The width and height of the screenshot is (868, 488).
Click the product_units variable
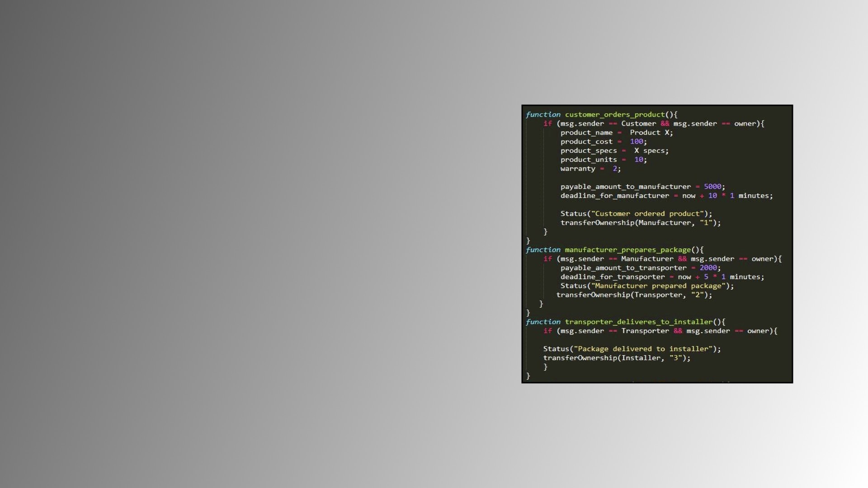[589, 160]
